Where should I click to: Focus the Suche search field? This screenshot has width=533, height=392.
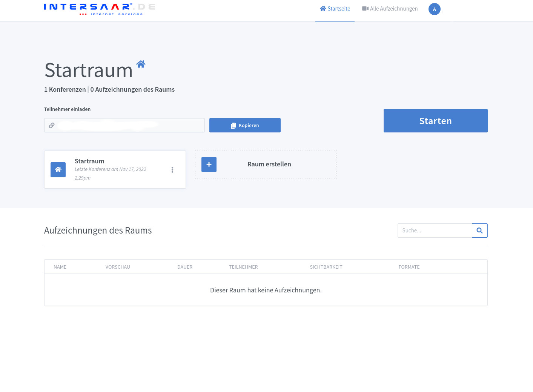pyautogui.click(x=435, y=231)
